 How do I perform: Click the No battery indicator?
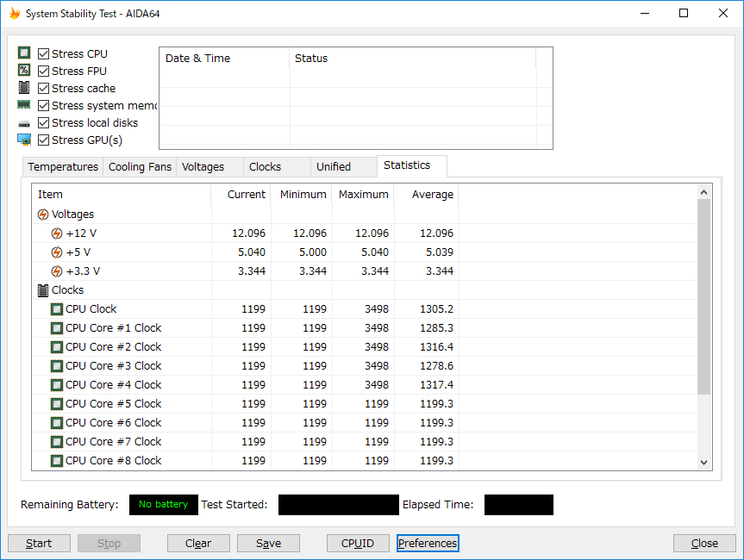[164, 505]
